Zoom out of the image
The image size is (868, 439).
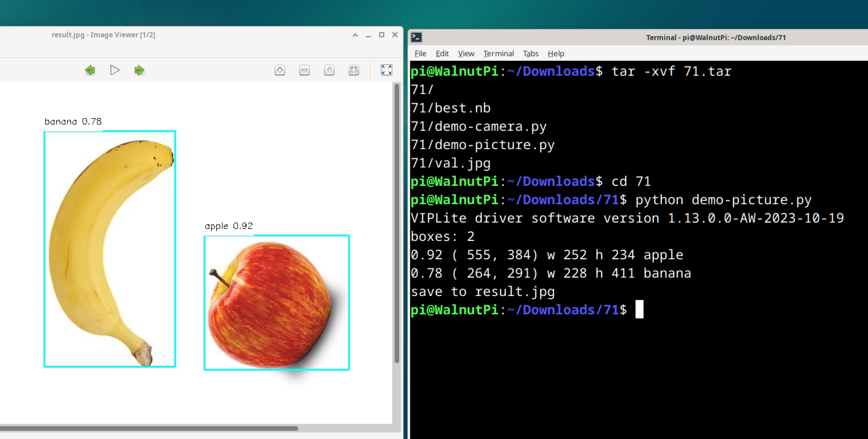click(304, 70)
